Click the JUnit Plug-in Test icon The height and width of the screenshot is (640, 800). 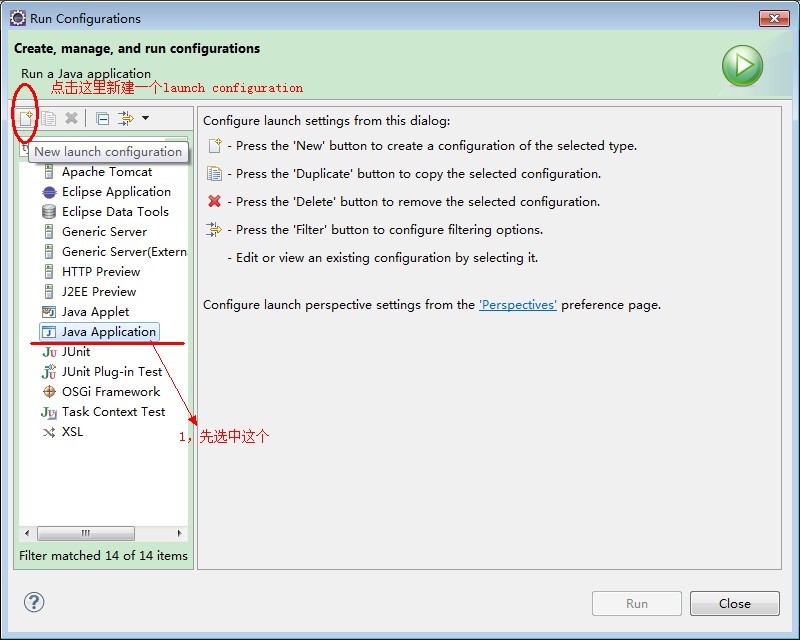point(49,372)
